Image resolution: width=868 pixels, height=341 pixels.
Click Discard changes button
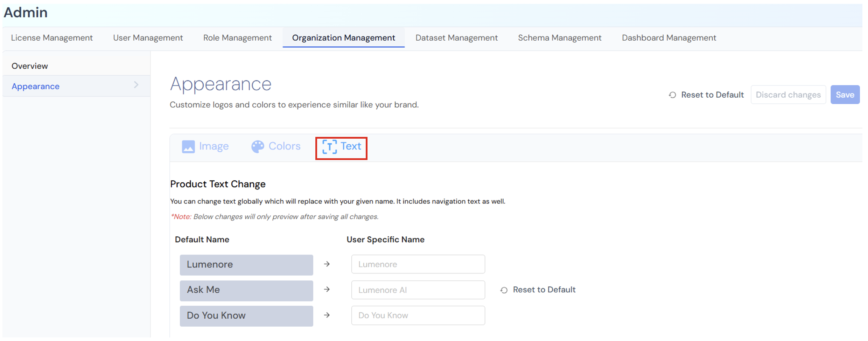click(788, 95)
